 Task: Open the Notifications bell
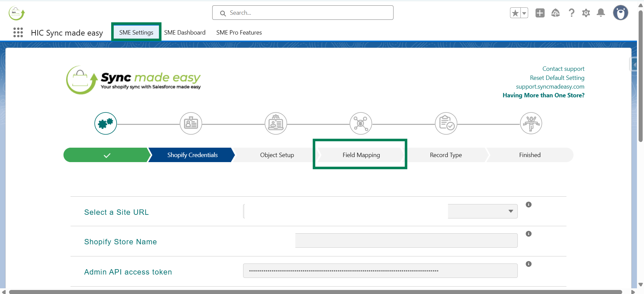point(601,13)
